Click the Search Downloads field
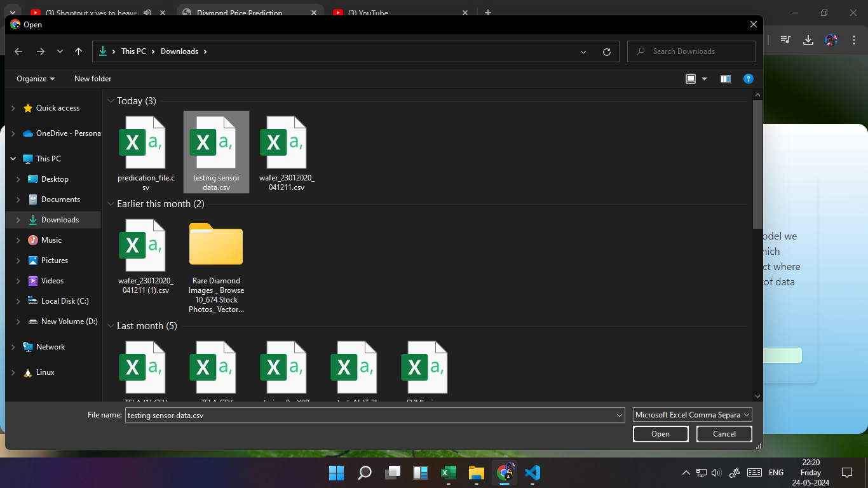 (691, 51)
